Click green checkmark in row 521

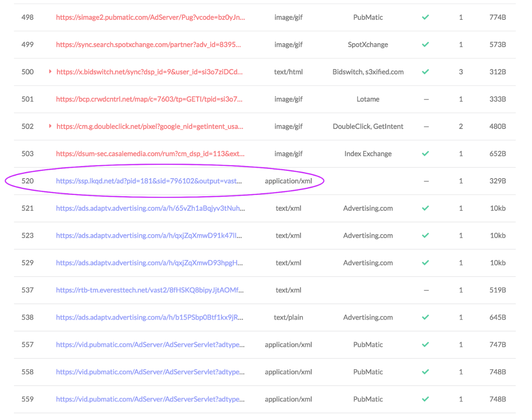coord(425,208)
